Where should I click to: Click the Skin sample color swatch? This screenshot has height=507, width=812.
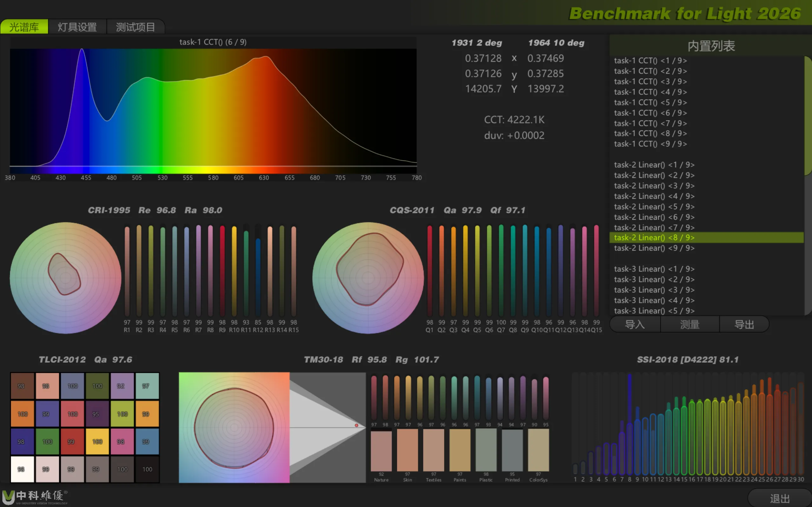click(407, 451)
